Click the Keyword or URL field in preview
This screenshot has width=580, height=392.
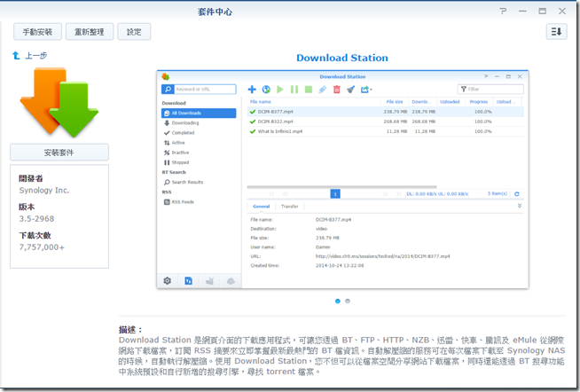[205, 89]
